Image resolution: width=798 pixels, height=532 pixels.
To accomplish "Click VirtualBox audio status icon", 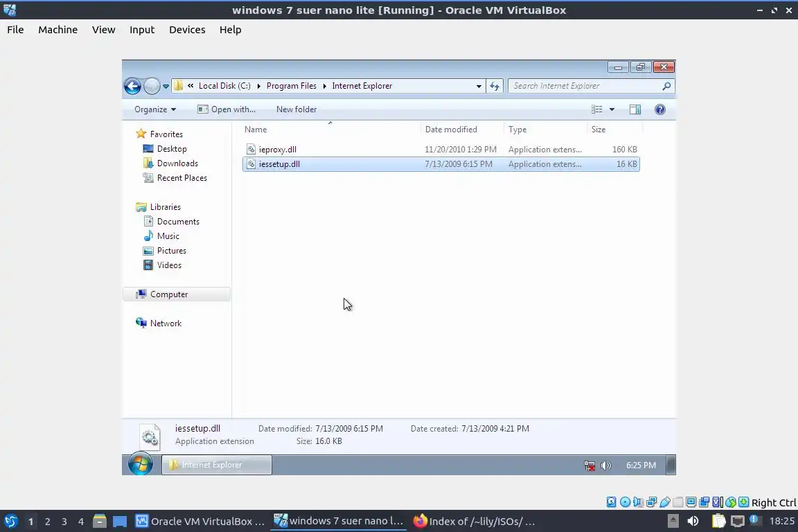I will coord(638,502).
